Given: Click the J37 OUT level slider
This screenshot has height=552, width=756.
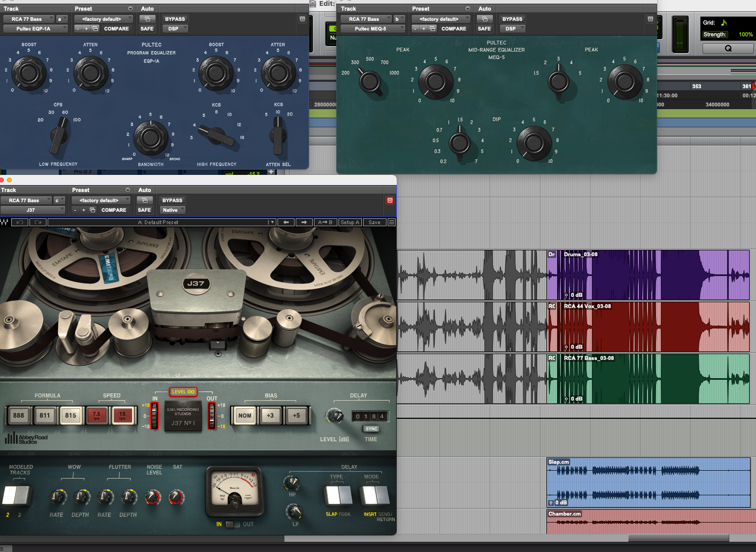Looking at the screenshot, I should pyautogui.click(x=211, y=416).
